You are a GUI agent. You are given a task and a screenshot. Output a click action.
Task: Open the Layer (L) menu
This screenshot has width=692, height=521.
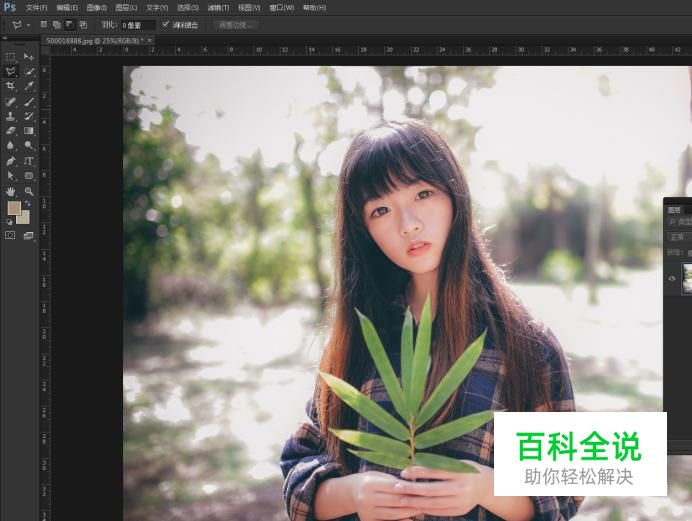pyautogui.click(x=126, y=8)
